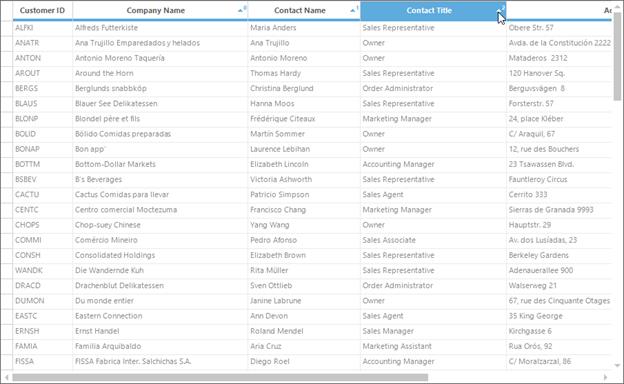Select the Alfreds Futterkiste company cell
Viewport: 624px width, 384px height.
pyautogui.click(x=160, y=28)
